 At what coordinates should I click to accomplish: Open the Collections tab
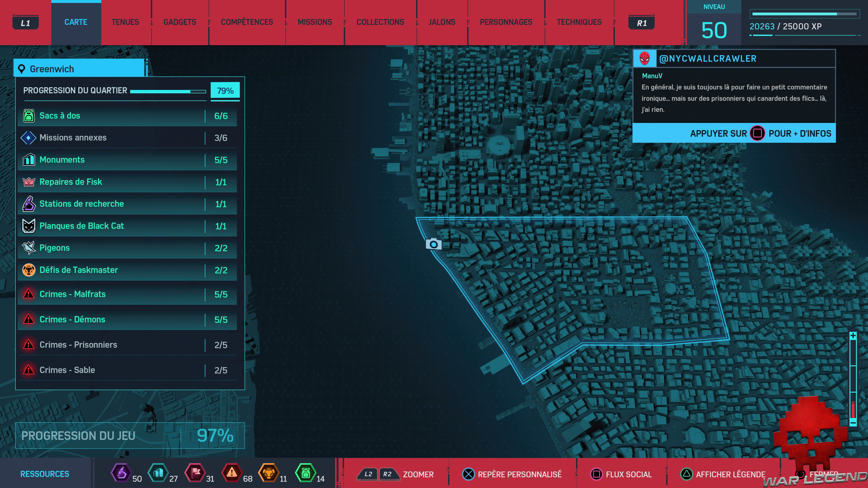[380, 22]
